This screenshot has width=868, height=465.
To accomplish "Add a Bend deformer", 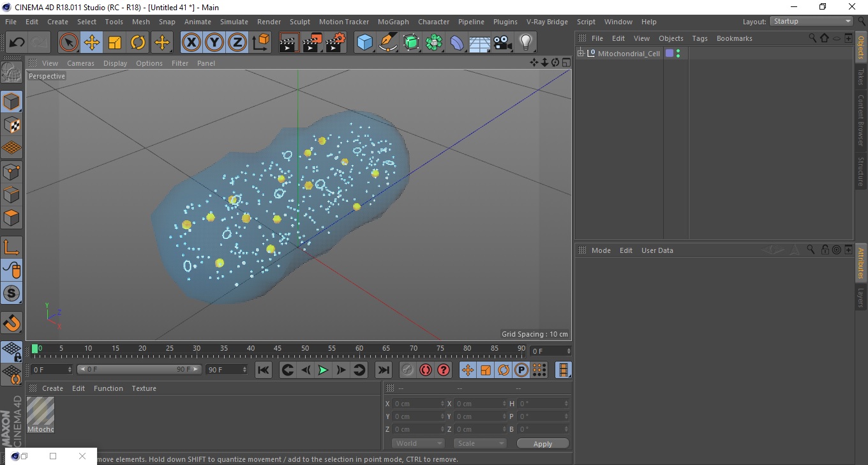I will coord(457,43).
